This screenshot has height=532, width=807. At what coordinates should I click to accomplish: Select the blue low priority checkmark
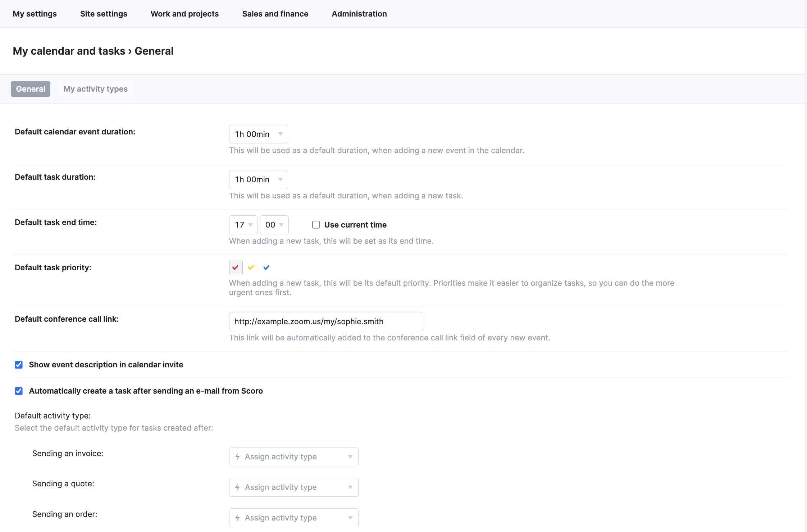266,267
